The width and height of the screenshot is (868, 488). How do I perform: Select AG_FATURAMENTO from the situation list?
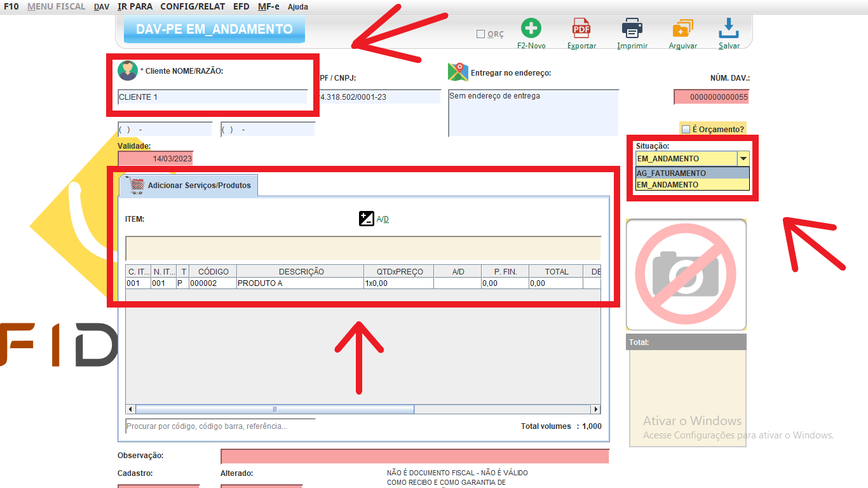click(672, 173)
